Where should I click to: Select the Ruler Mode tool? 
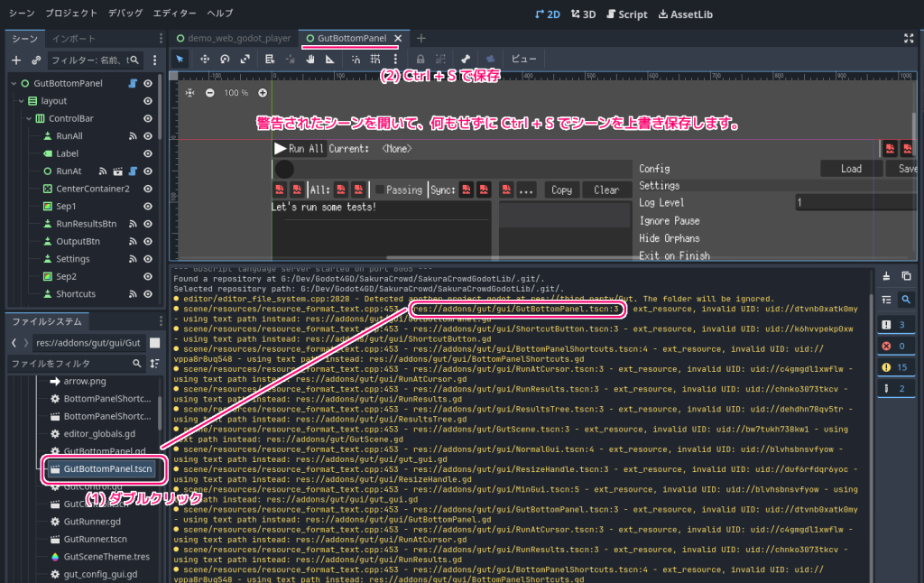click(330, 59)
